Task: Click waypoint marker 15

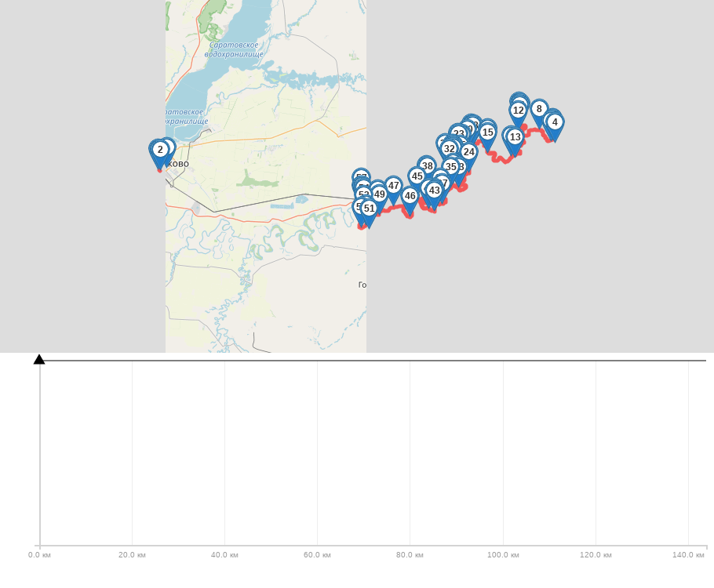Action: click(487, 132)
